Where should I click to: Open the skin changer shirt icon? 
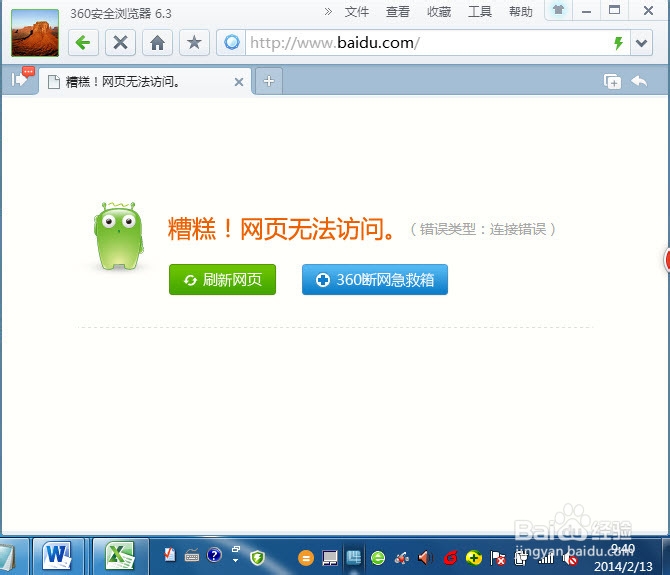[x=558, y=10]
